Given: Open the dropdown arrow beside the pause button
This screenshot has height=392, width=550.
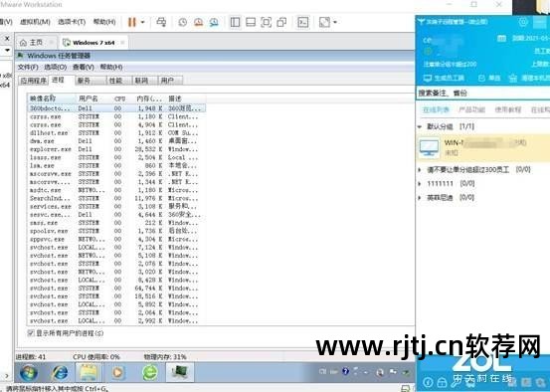Looking at the screenshot, I should coord(142,22).
